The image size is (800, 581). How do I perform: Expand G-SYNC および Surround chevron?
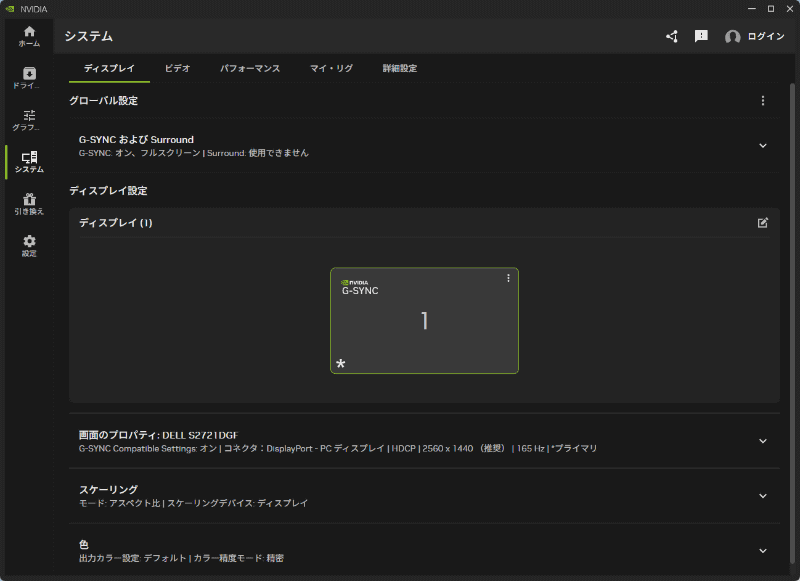pyautogui.click(x=763, y=146)
